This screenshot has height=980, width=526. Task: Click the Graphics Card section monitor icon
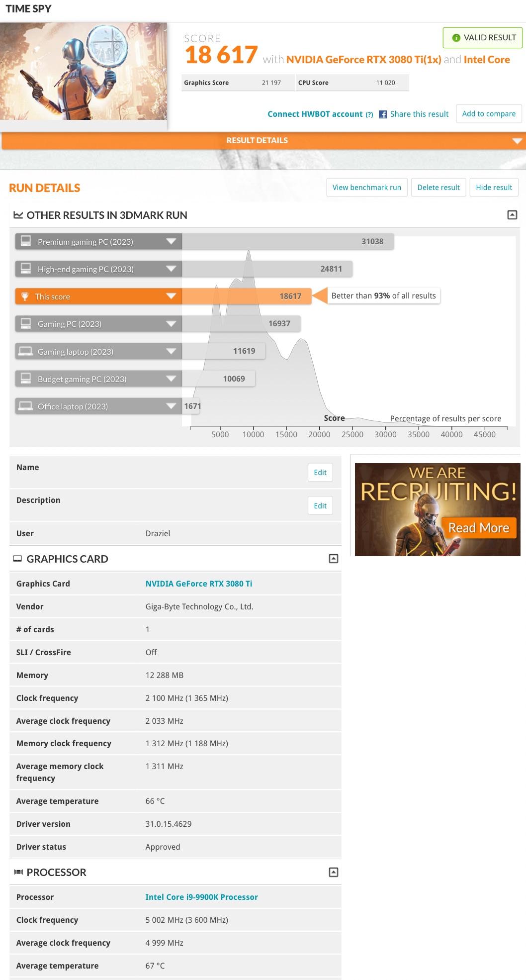pyautogui.click(x=17, y=559)
